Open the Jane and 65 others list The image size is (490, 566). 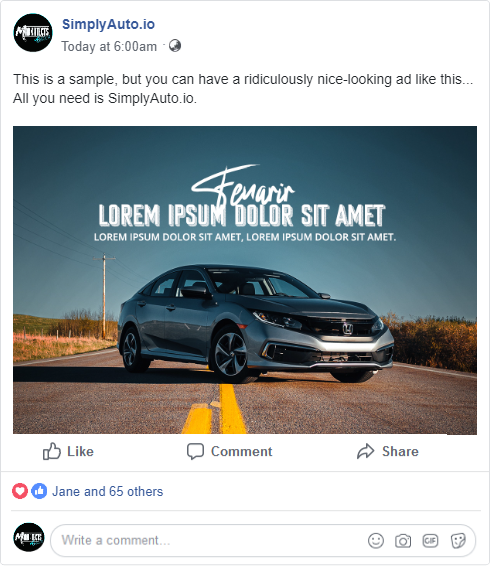click(x=108, y=491)
